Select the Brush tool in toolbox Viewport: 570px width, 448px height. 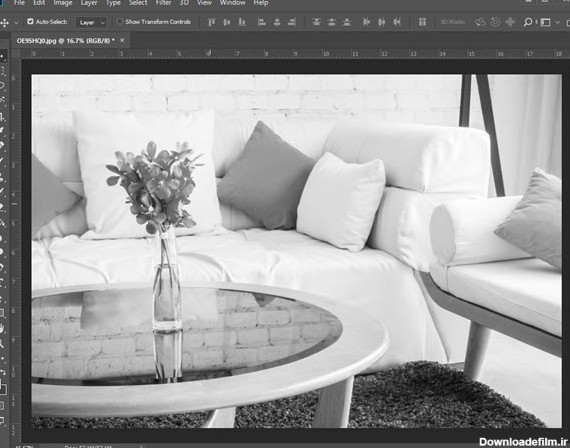(x=2, y=161)
